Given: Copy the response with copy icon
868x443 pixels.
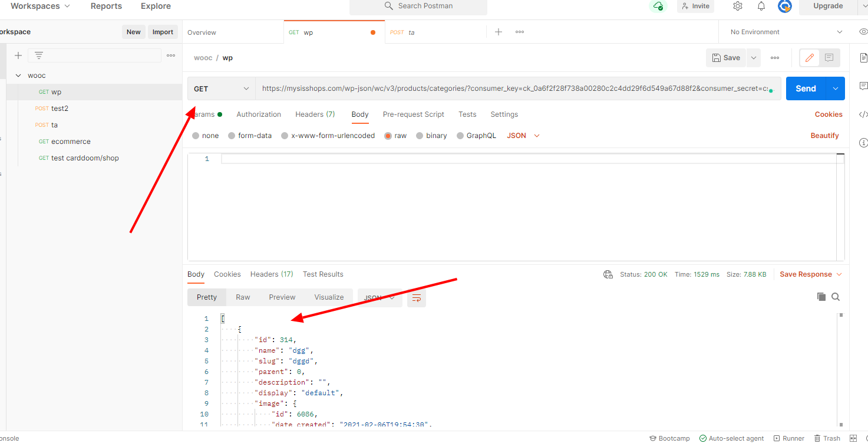Looking at the screenshot, I should [x=821, y=297].
